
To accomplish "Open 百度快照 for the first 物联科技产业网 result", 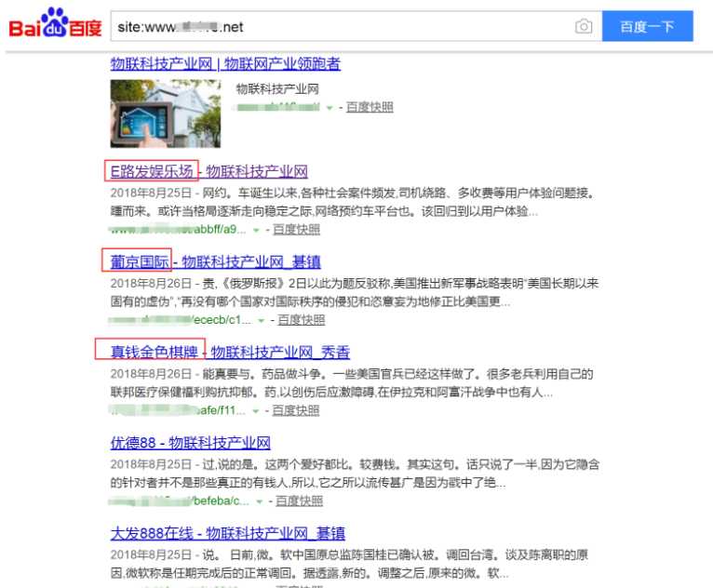I will tap(370, 107).
